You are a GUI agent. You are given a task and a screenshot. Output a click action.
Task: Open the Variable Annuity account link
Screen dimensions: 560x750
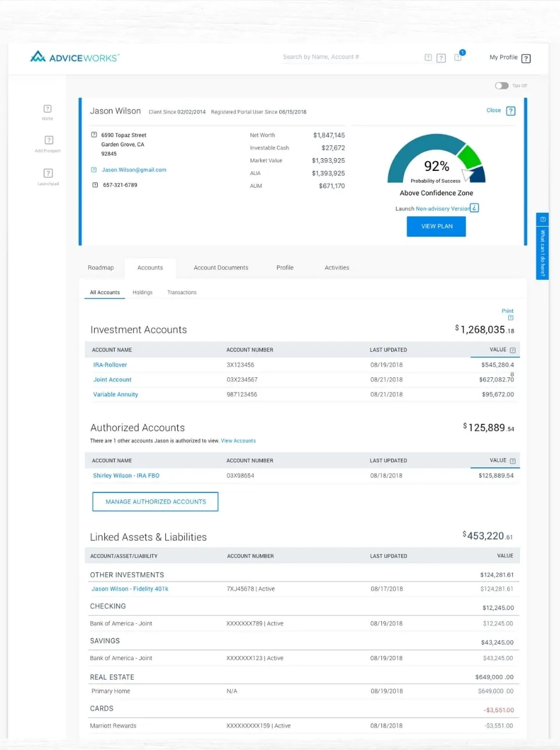116,394
